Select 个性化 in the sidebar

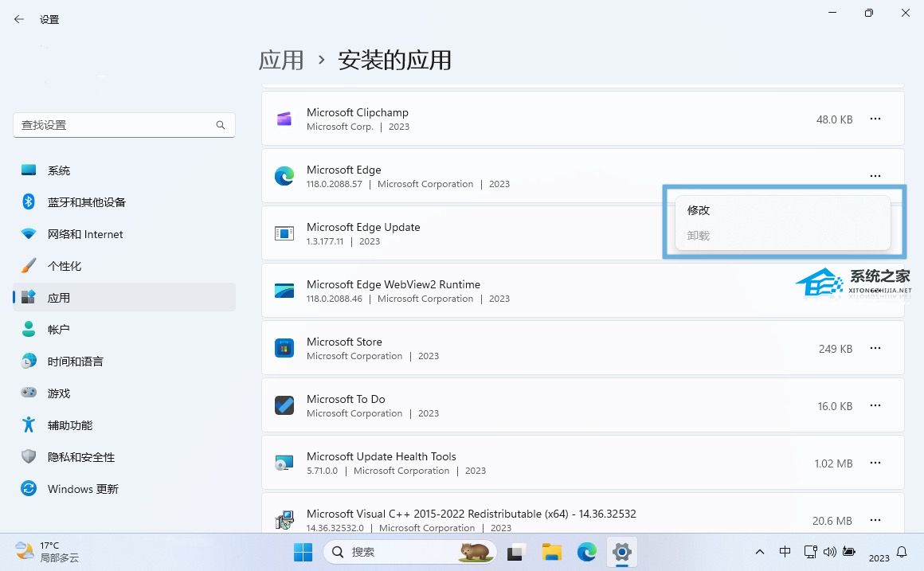(65, 265)
